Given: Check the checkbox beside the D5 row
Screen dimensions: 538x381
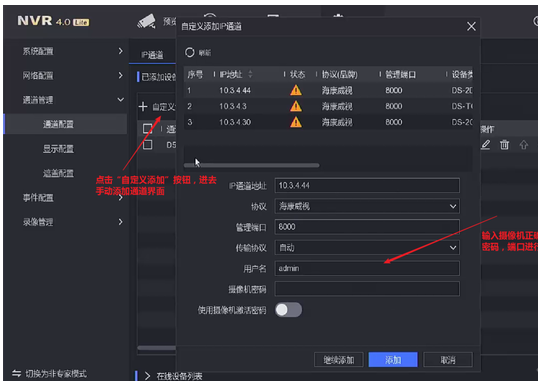Looking at the screenshot, I should (148, 145).
